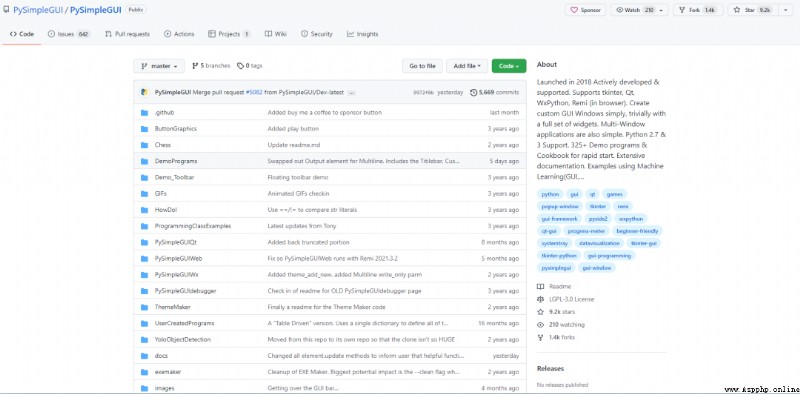800x394 pixels.
Task: Open the star lists dropdown arrow
Action: (x=785, y=10)
